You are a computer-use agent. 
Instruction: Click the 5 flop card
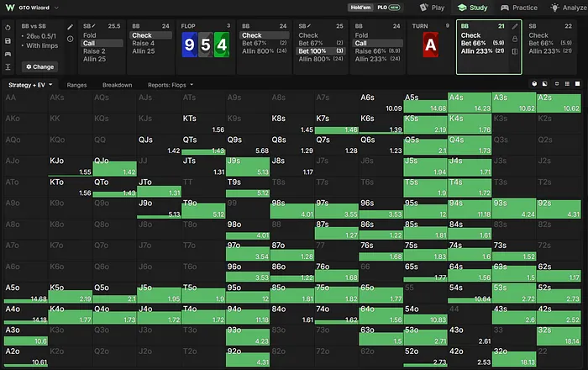(x=206, y=45)
